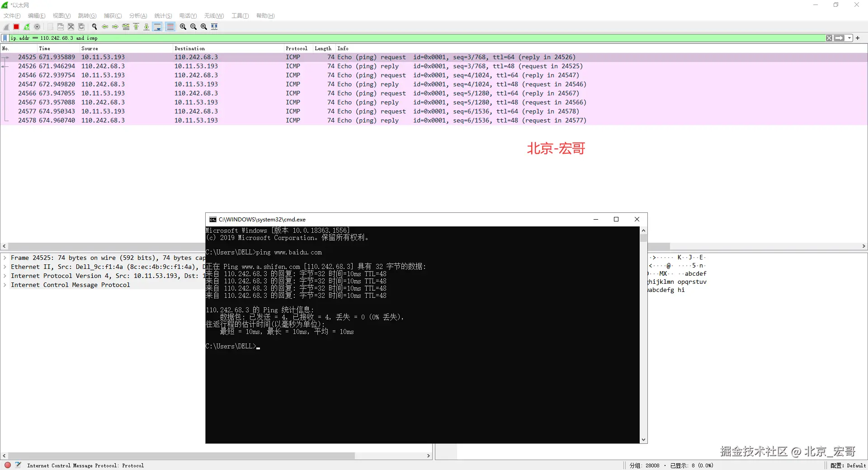Click the open capture file icon
Viewport: 868px width, 470px height.
click(50, 27)
